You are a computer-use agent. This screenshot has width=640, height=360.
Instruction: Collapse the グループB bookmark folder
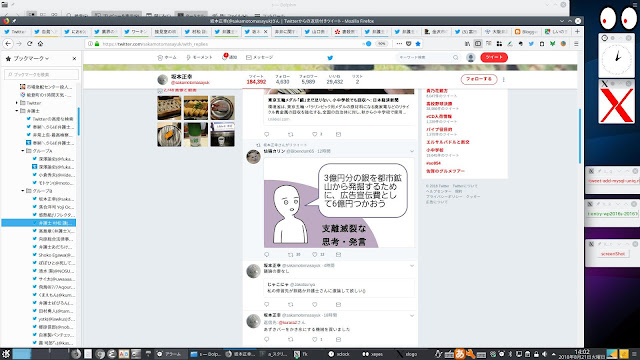point(23,191)
